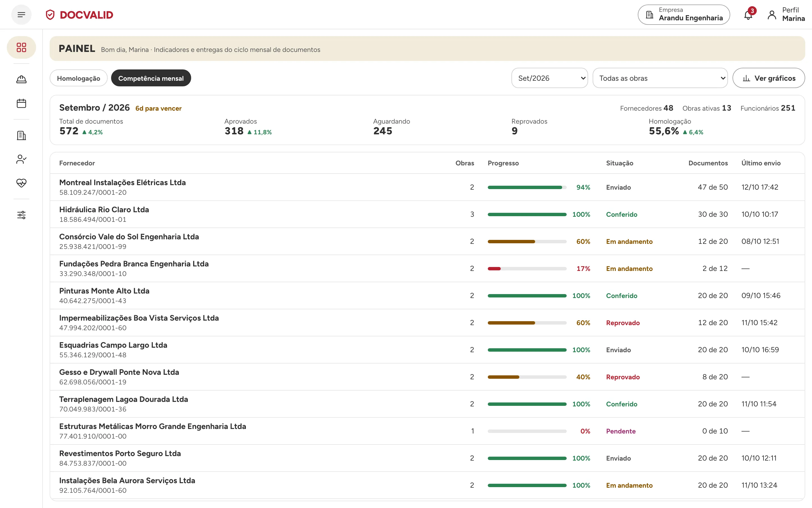Open the dashboard grid sidebar icon
Screen dimensions: 812x508
(21, 47)
